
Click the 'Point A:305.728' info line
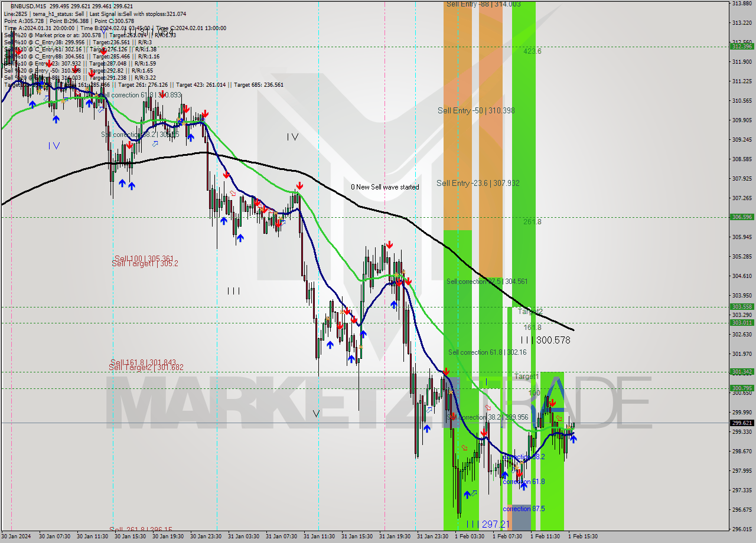coord(23,21)
